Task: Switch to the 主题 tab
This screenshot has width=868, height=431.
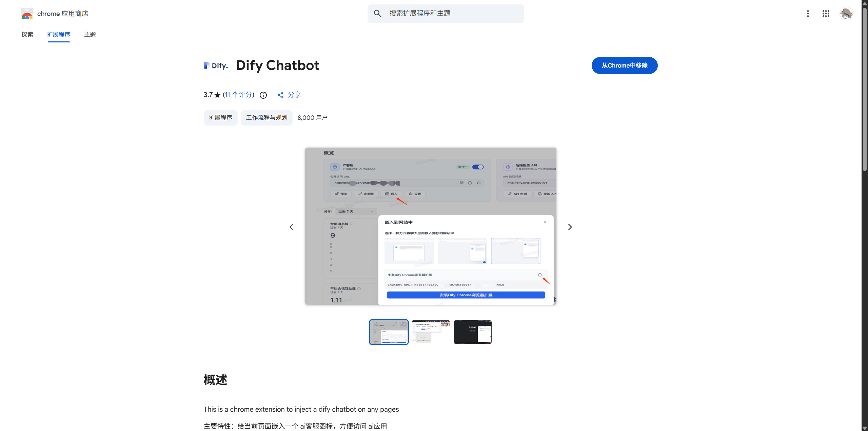Action: [90, 35]
